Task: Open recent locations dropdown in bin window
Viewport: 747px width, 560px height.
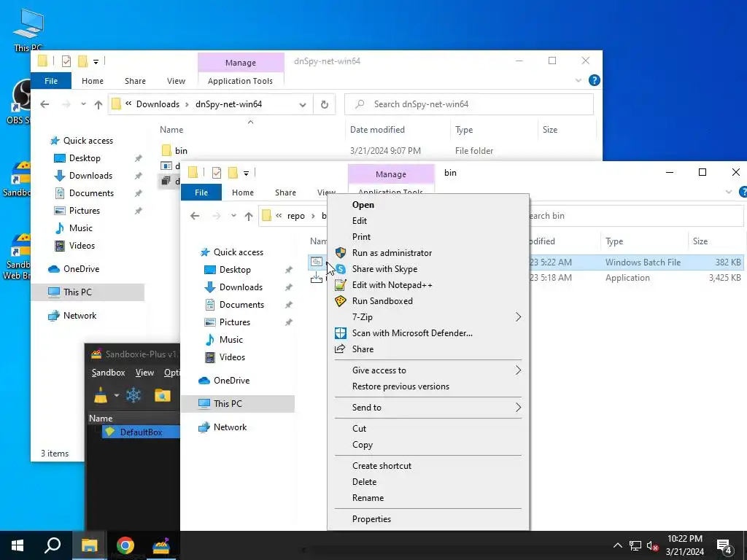Action: click(233, 216)
